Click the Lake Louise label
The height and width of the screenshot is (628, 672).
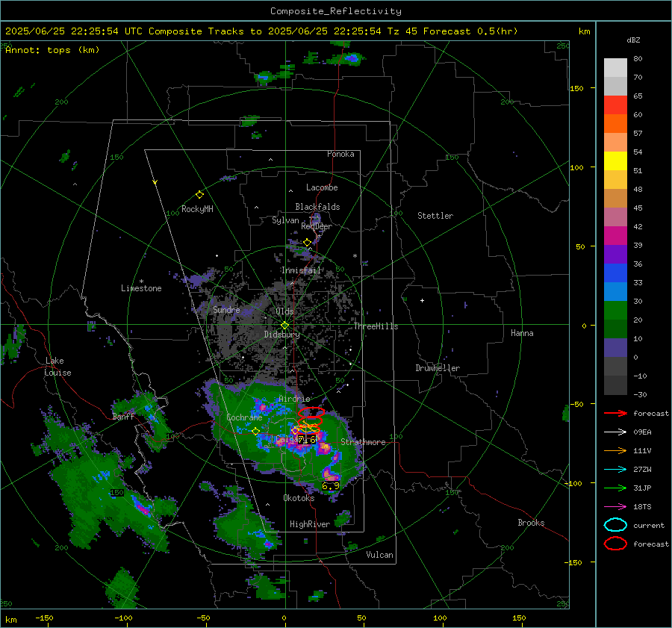click(57, 367)
